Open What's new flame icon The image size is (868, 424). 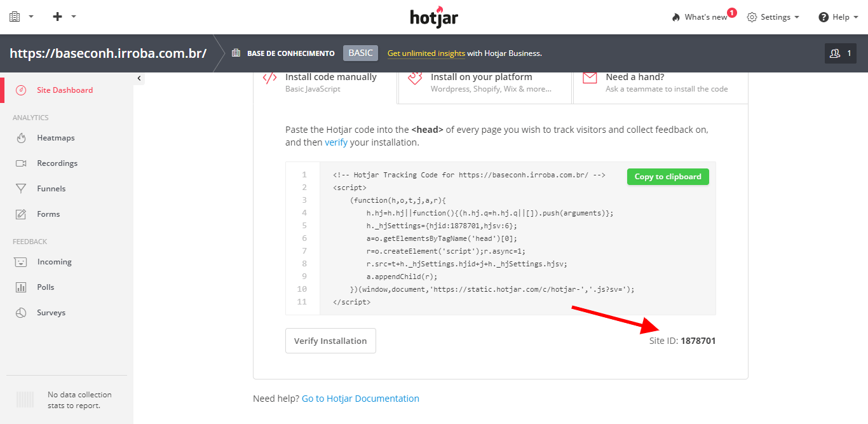[x=676, y=17]
